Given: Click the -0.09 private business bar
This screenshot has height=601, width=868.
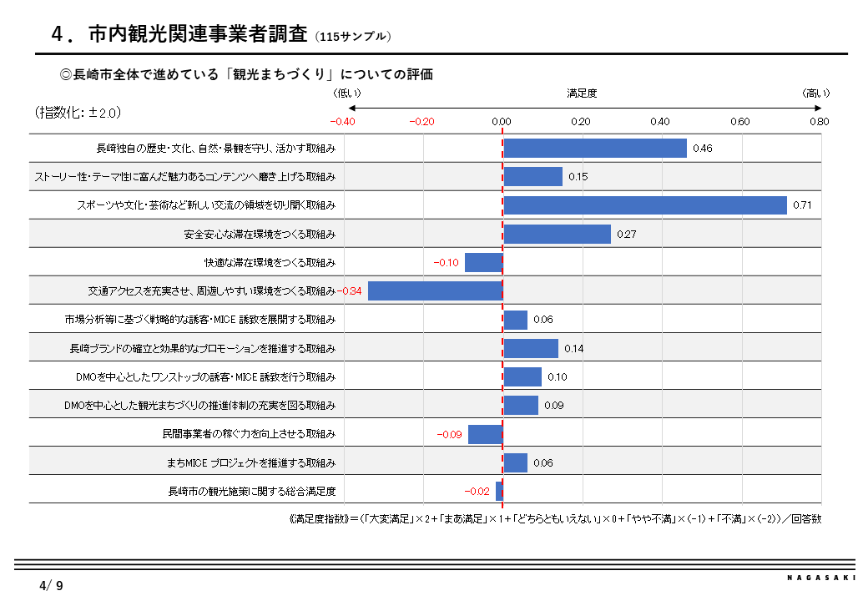Looking at the screenshot, I should pyautogui.click(x=486, y=434).
